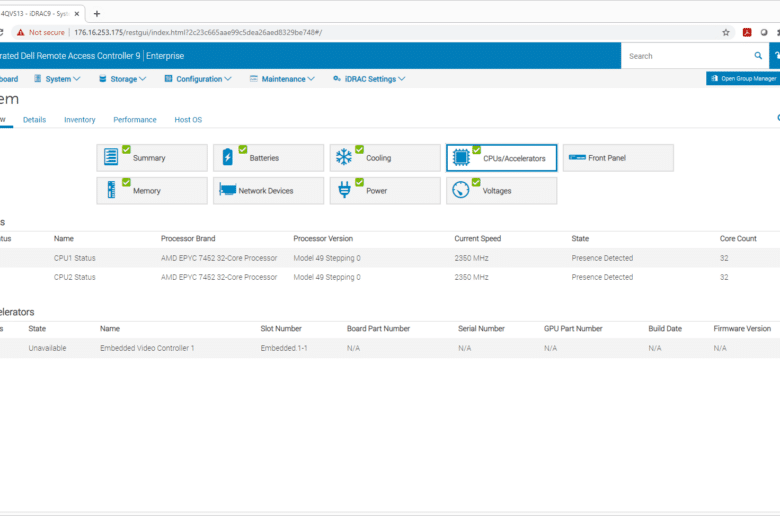The image size is (780, 516).
Task: Click the Memory module icon
Action: tap(111, 190)
